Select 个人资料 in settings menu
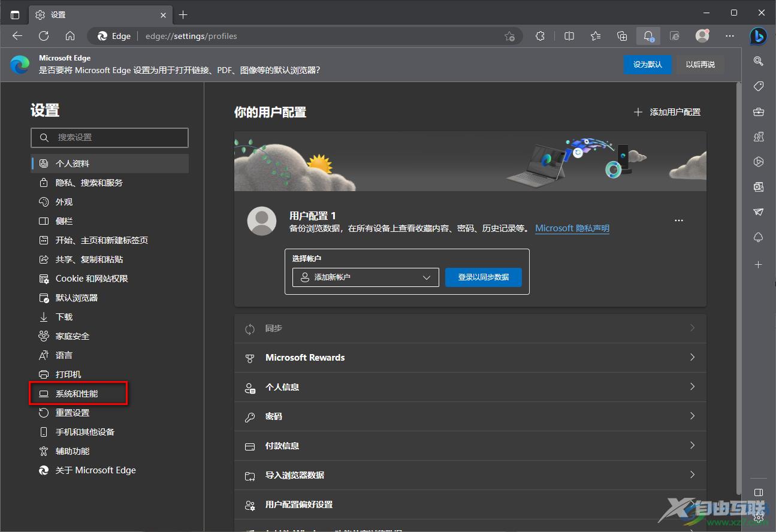 [x=110, y=164]
